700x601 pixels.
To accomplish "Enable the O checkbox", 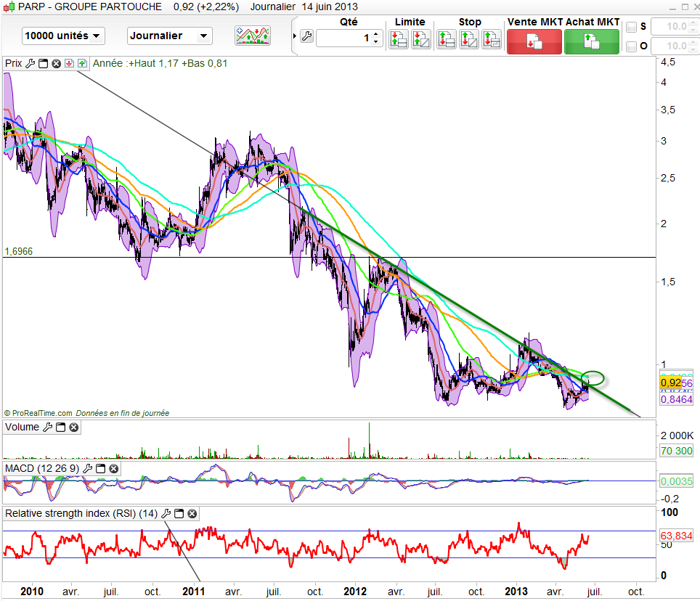I will pyautogui.click(x=631, y=46).
